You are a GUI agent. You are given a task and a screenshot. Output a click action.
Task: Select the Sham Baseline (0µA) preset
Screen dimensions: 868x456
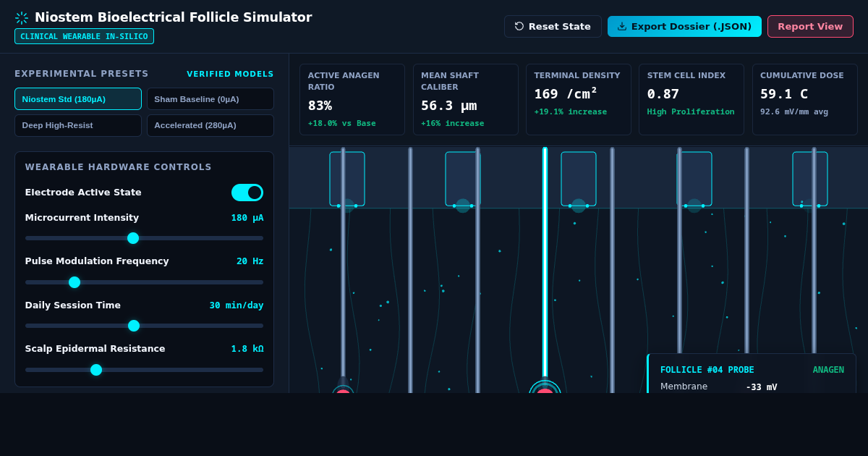click(210, 99)
